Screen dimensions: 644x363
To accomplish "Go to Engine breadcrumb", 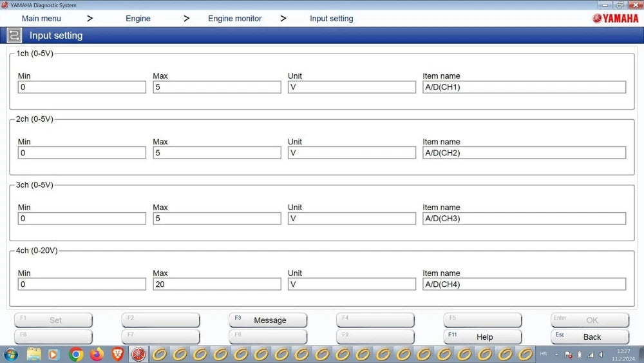I will [x=138, y=19].
